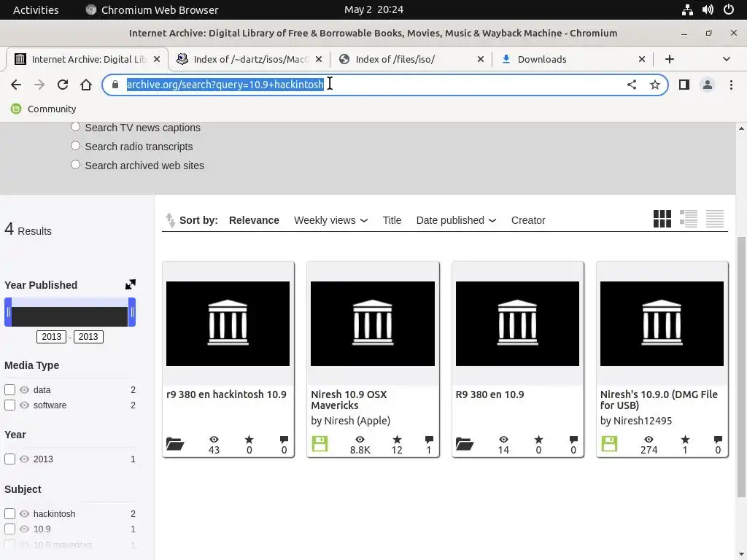Screen dimensions: 747x560
Task: Open Chromium three-dot menu
Action: (x=731, y=85)
